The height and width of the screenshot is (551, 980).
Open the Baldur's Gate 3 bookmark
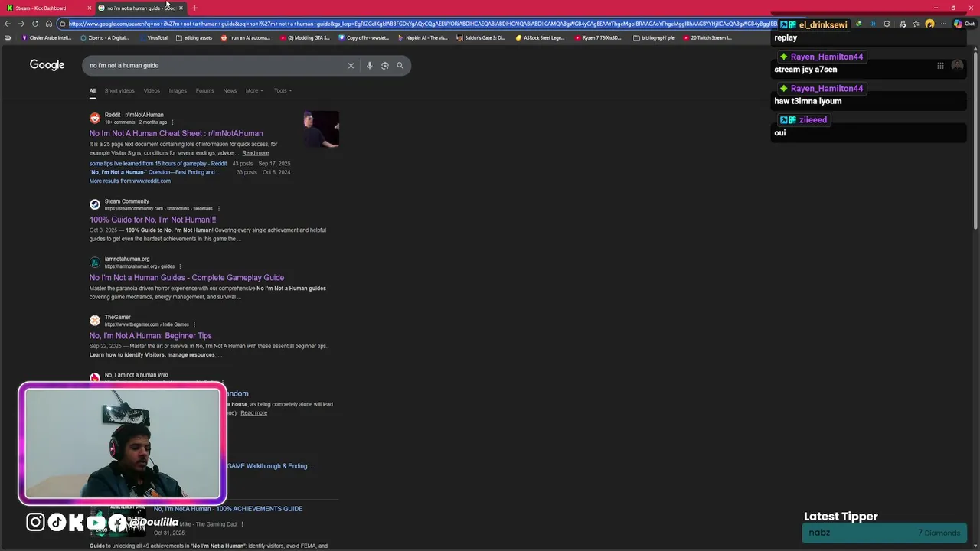pos(481,37)
